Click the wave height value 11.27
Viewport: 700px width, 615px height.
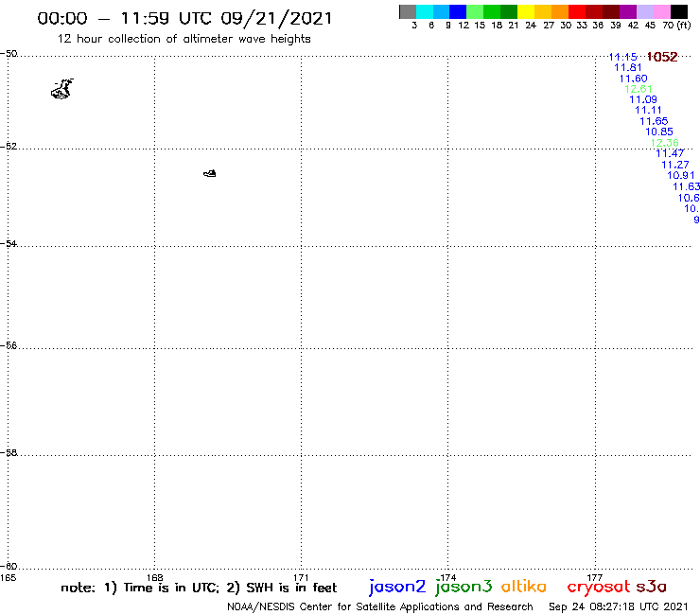(675, 165)
